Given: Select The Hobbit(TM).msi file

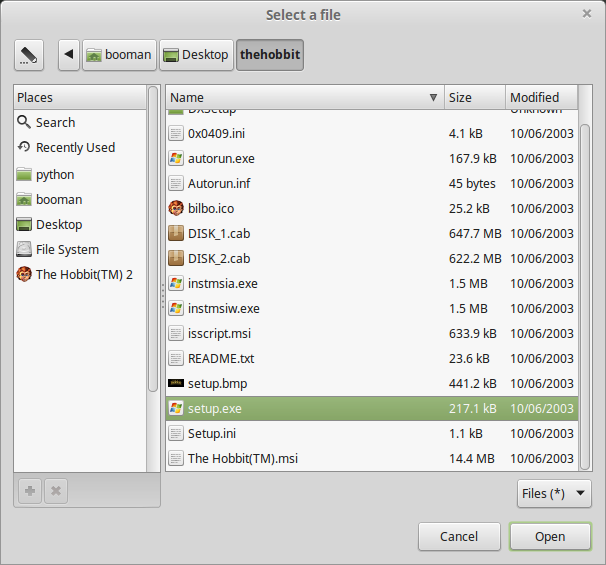Looking at the screenshot, I should [372, 459].
